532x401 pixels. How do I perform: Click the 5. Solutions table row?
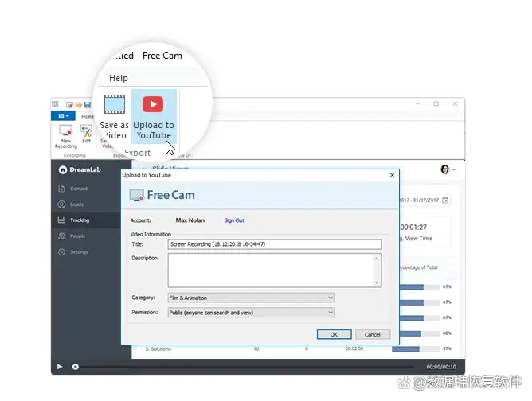click(298, 348)
